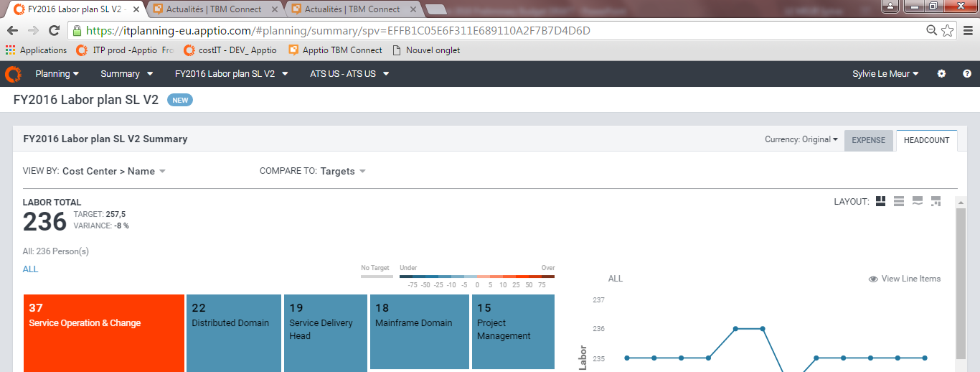Viewport: 980px width, 372px height.
Task: Reload the page with refresh icon
Action: [54, 31]
